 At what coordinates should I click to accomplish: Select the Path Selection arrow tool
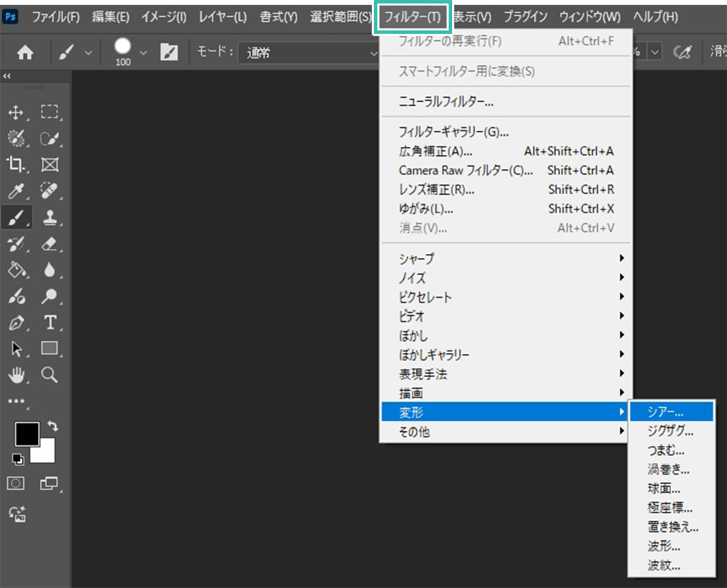click(x=17, y=349)
